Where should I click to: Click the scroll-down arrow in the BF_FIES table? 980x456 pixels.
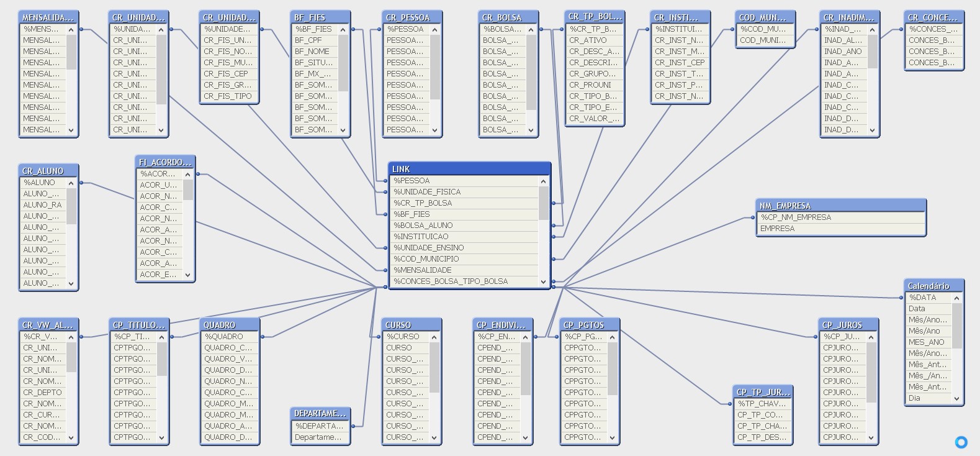tap(343, 130)
